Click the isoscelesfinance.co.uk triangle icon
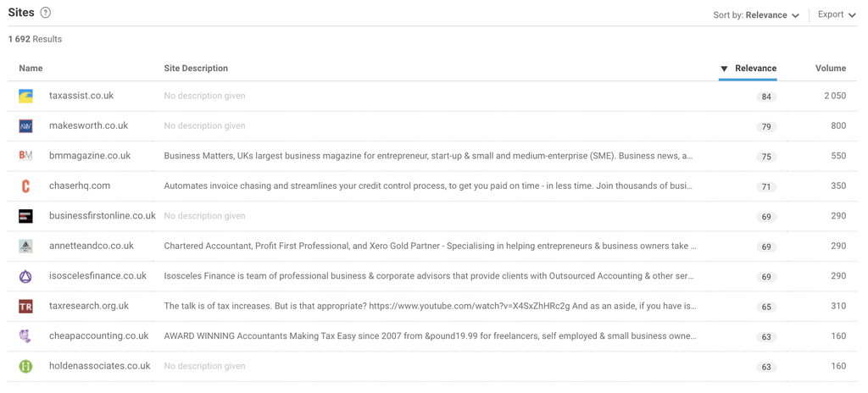The height and width of the screenshot is (393, 868). [26, 276]
